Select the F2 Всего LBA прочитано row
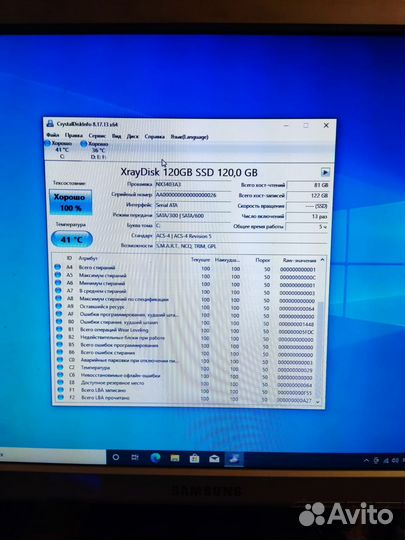405x540 pixels. click(186, 398)
